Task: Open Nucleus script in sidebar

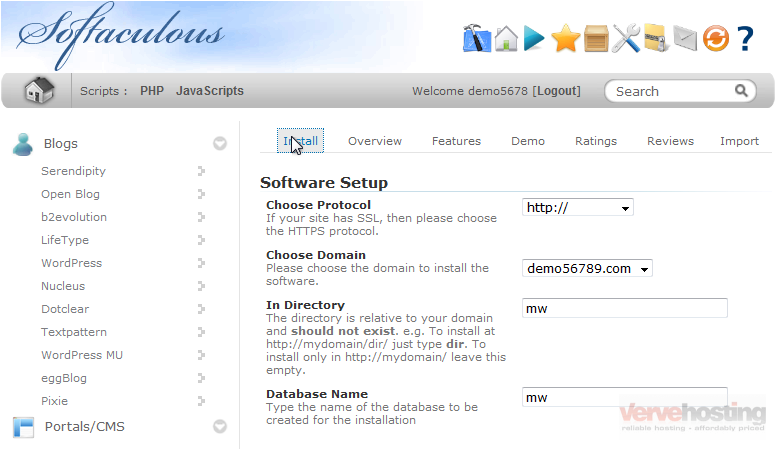Action: click(x=63, y=286)
